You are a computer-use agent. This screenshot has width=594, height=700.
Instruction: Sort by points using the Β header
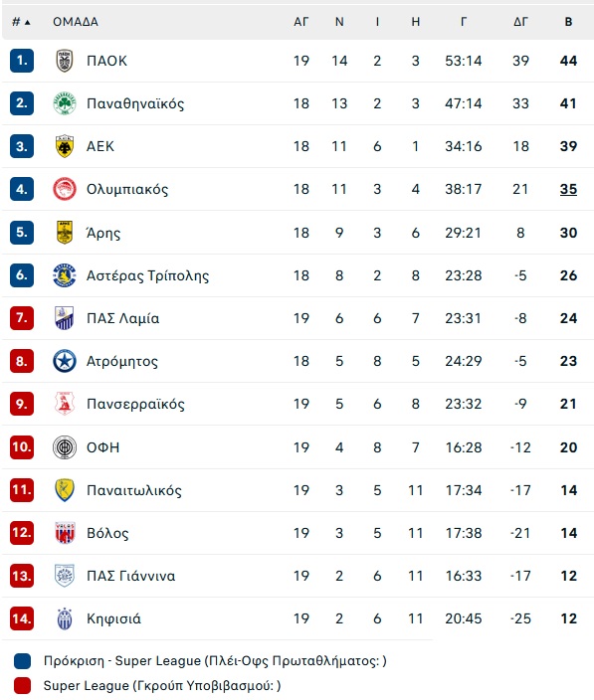tap(568, 22)
